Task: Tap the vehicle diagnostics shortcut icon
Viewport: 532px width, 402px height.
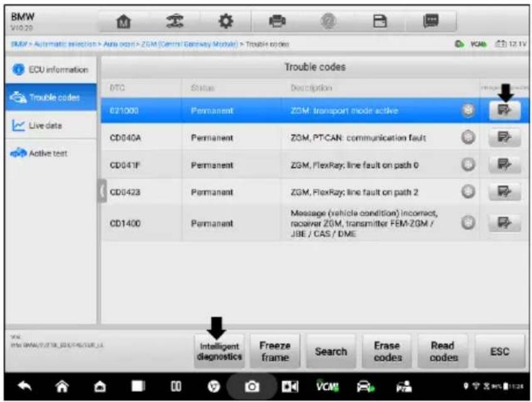Action: click(x=365, y=387)
